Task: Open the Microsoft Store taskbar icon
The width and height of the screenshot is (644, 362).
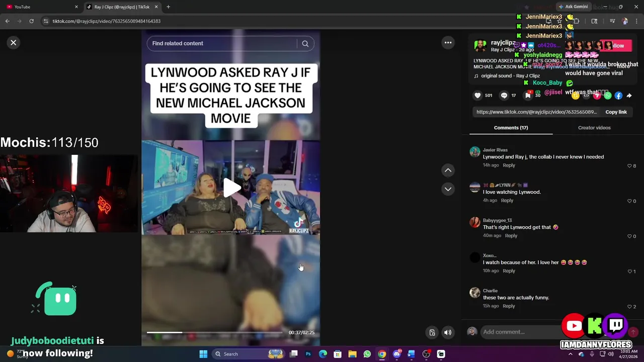Action: point(338,354)
